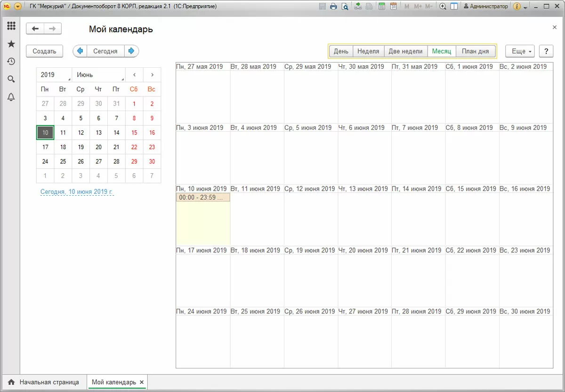This screenshot has height=392, width=565.
Task: Open Favorites star in sidebar
Action: (x=11, y=44)
